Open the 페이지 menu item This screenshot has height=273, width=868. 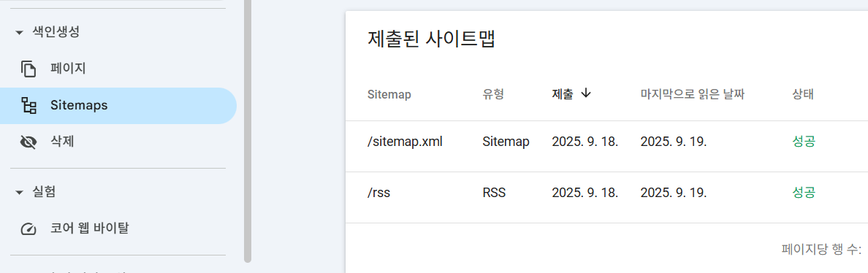(x=118, y=69)
